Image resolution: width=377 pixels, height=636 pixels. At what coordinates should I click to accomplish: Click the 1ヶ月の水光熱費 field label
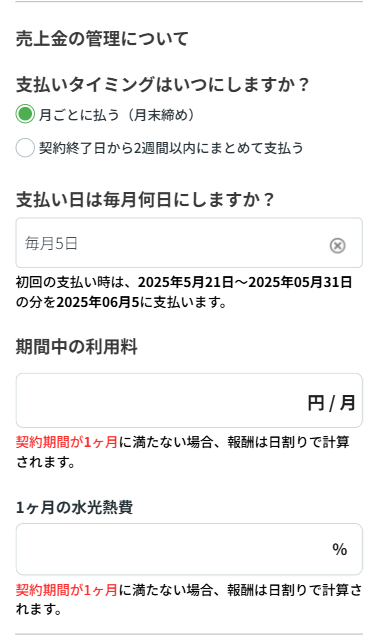(x=74, y=507)
